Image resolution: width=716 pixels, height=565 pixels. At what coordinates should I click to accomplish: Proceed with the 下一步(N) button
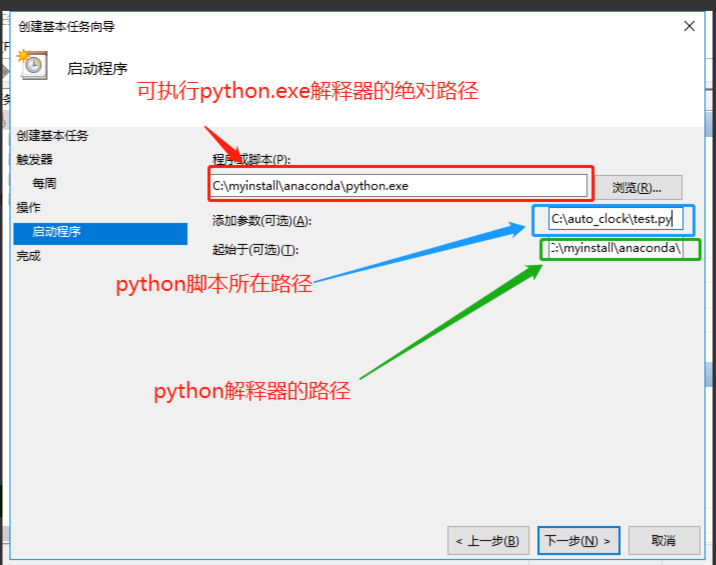578,540
